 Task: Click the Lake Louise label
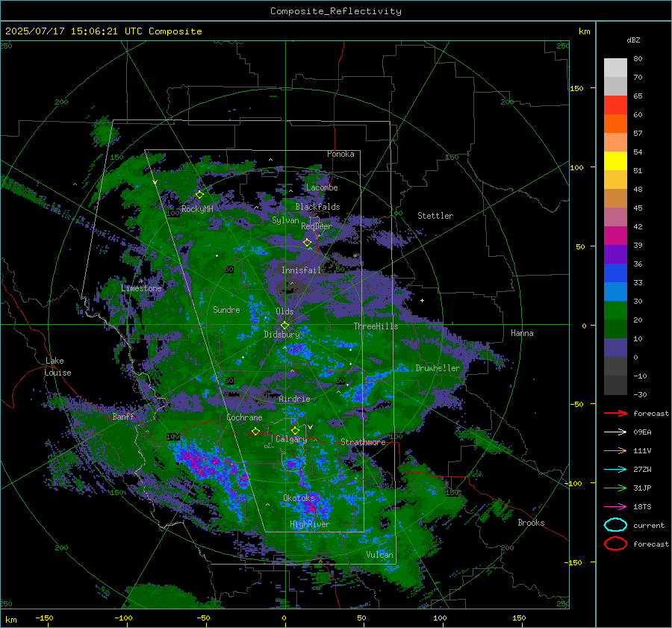pos(57,367)
